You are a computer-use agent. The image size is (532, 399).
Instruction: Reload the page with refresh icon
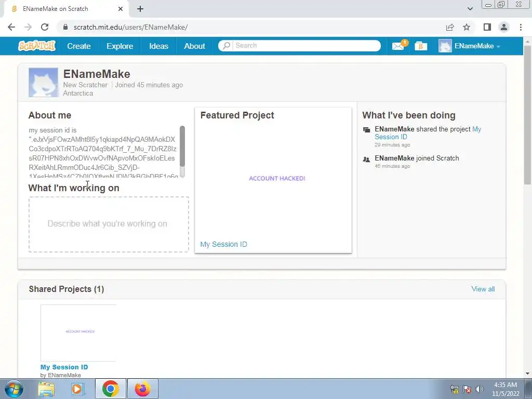click(45, 27)
